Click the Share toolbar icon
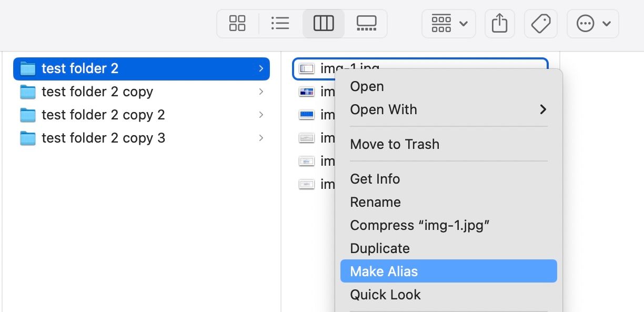The image size is (644, 312). click(x=499, y=23)
